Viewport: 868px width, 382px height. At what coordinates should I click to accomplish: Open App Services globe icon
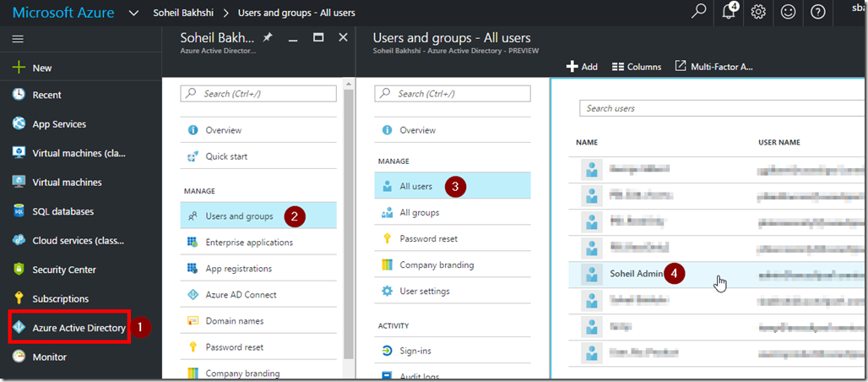click(19, 123)
